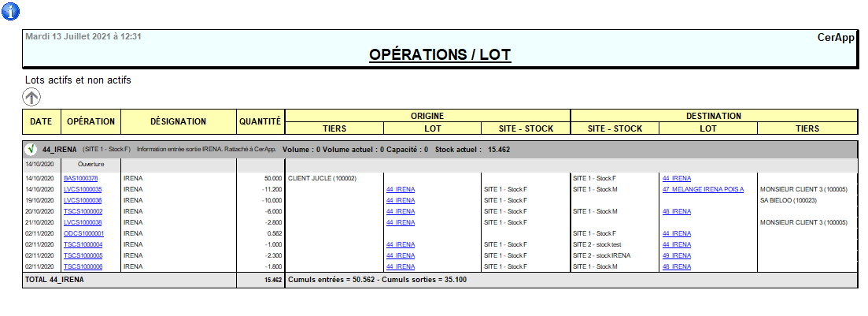Viewport: 868px width, 316px height.
Task: Click the DATE column header
Action: 41,122
